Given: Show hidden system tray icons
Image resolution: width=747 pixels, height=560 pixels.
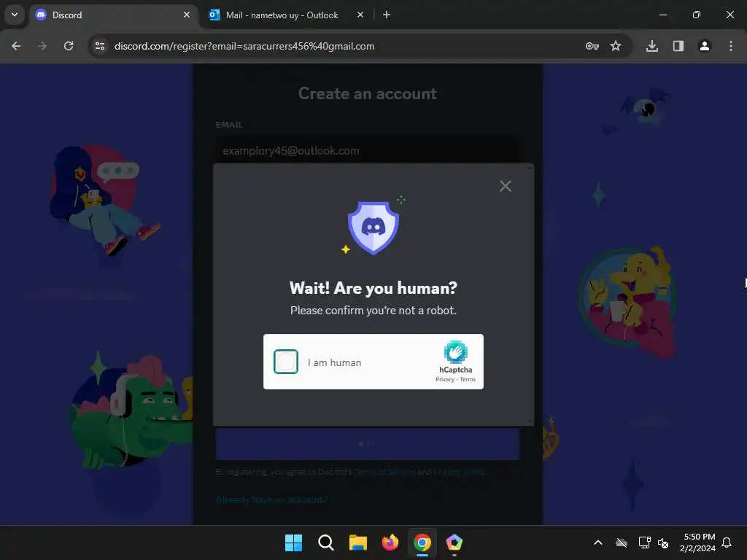Looking at the screenshot, I should [x=598, y=542].
